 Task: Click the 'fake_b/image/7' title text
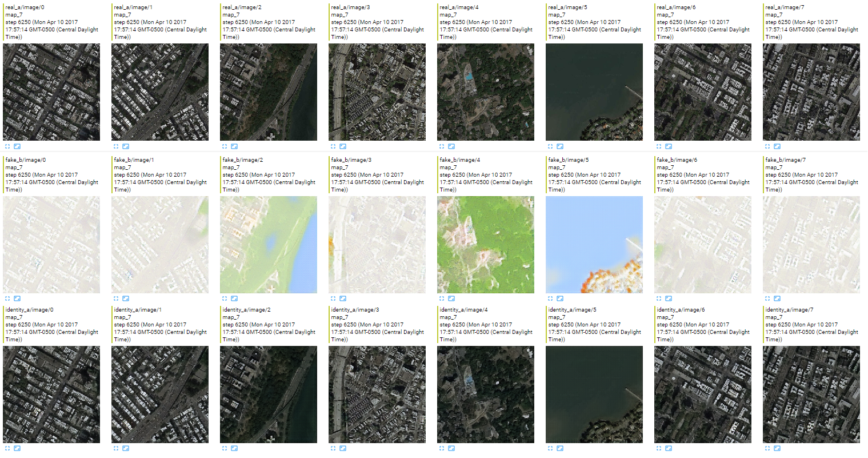click(x=785, y=160)
